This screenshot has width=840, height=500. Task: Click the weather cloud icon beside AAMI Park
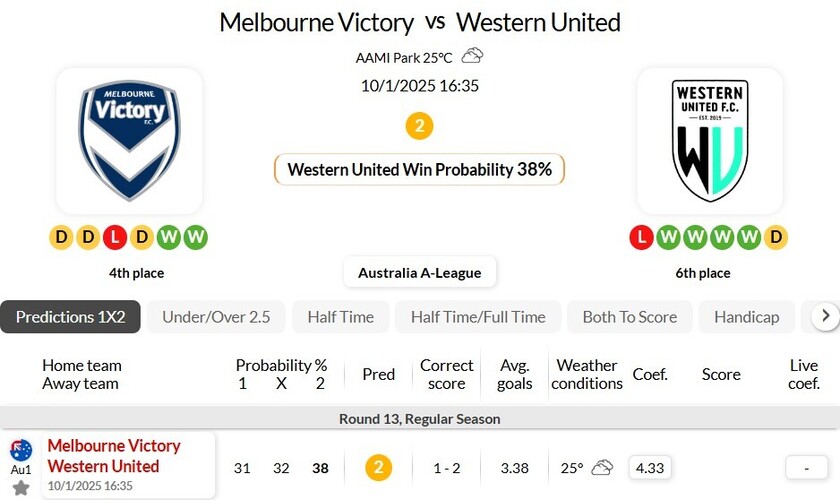pyautogui.click(x=472, y=56)
